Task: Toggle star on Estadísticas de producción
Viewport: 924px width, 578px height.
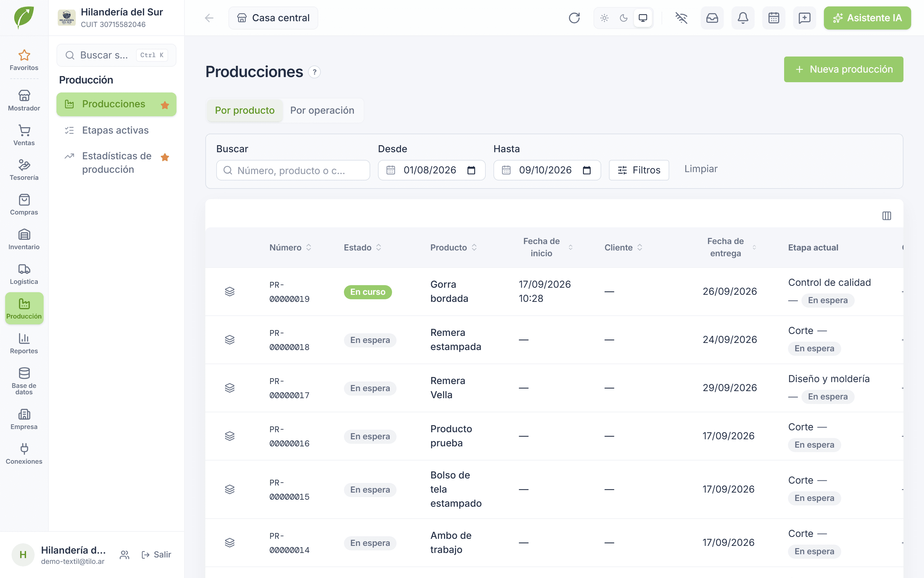Action: click(x=165, y=157)
